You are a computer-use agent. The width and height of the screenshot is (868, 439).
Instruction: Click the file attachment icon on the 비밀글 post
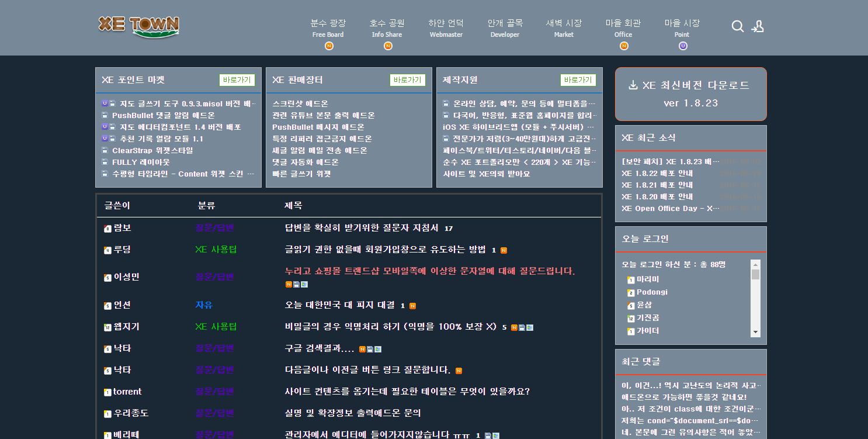tap(522, 327)
